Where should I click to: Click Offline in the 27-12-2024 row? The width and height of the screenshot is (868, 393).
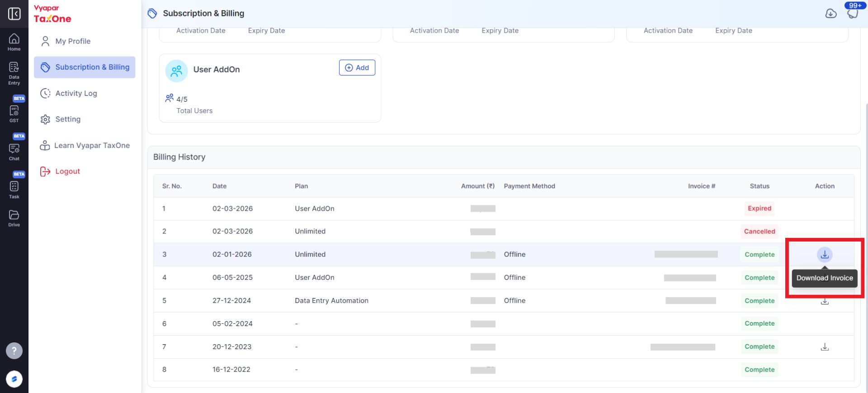[514, 301]
